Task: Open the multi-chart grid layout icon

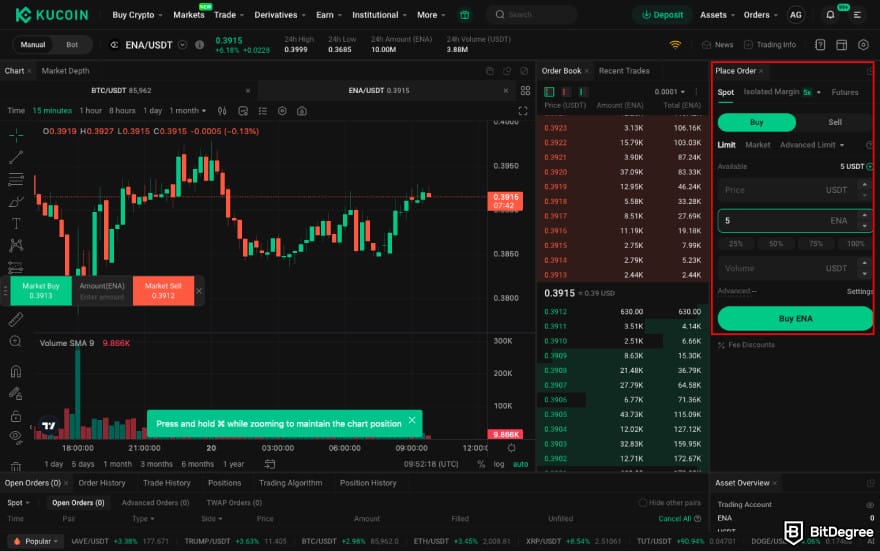Action: pos(525,90)
